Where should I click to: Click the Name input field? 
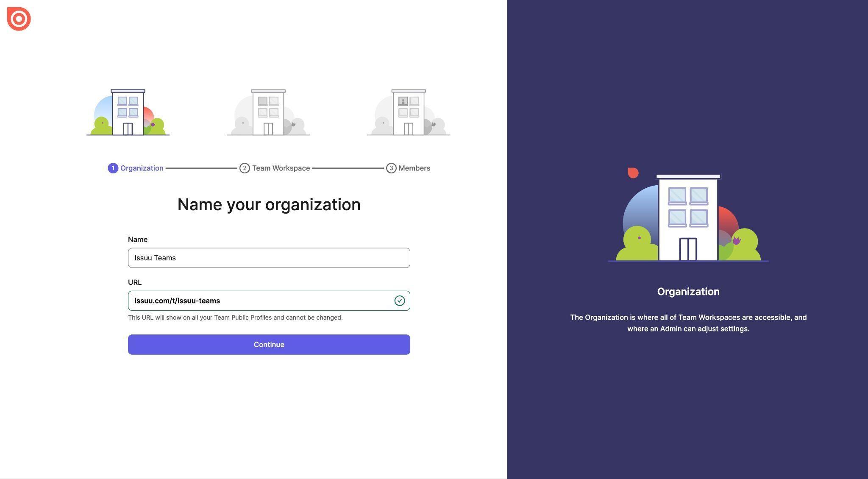269,258
